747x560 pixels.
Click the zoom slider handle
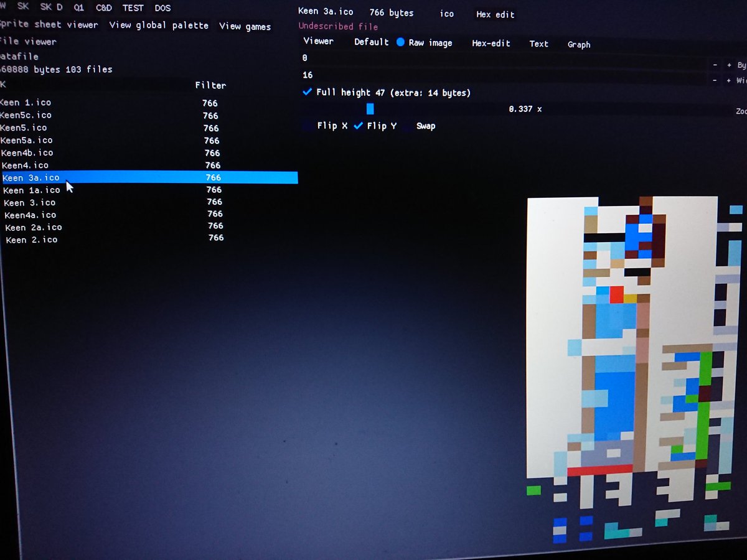370,109
